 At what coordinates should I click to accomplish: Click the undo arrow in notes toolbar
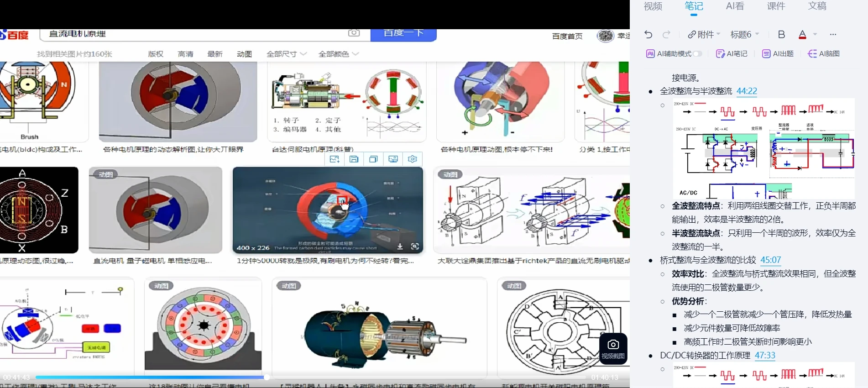(648, 35)
